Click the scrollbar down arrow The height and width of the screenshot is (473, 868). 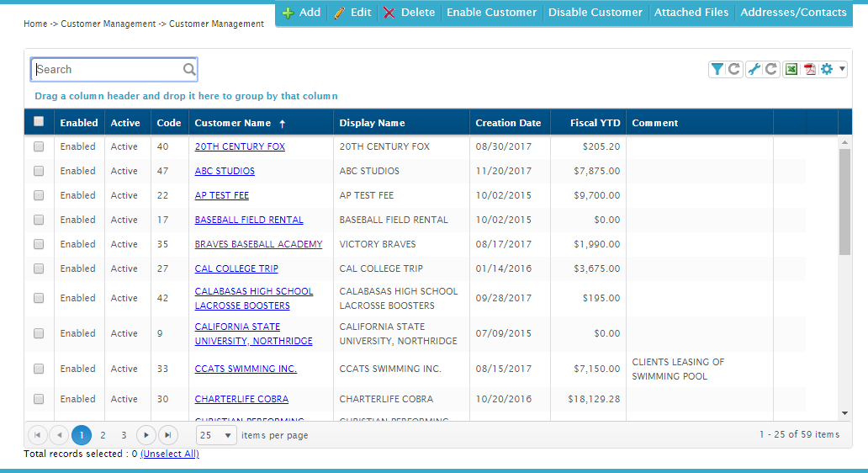pos(844,413)
